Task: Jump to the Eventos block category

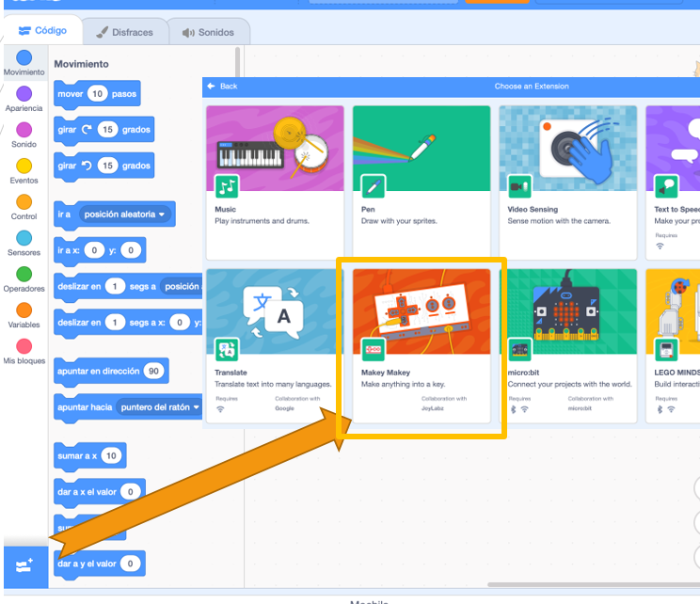Action: 24,171
